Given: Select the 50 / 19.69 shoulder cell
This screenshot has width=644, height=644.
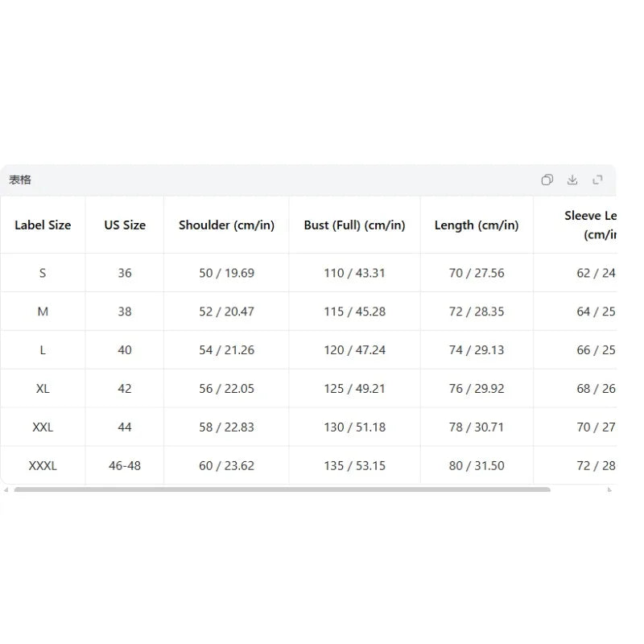Looking at the screenshot, I should coord(226,273).
